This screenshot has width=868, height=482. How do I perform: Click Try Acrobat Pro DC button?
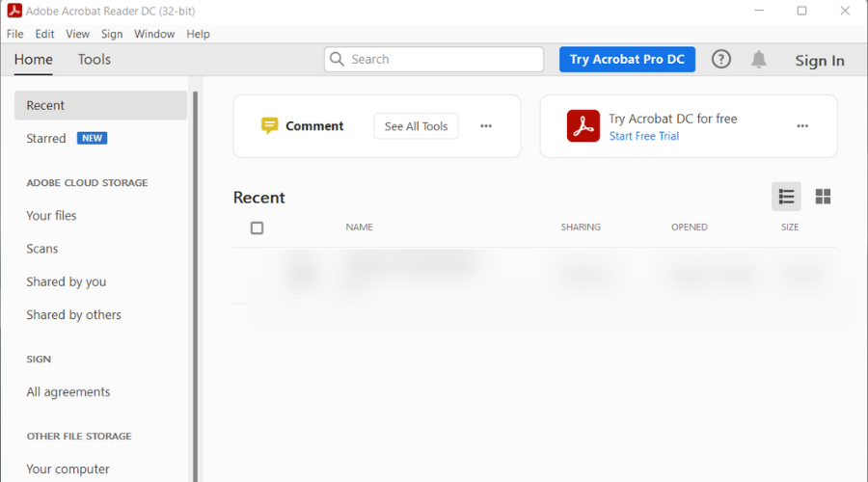pyautogui.click(x=627, y=59)
